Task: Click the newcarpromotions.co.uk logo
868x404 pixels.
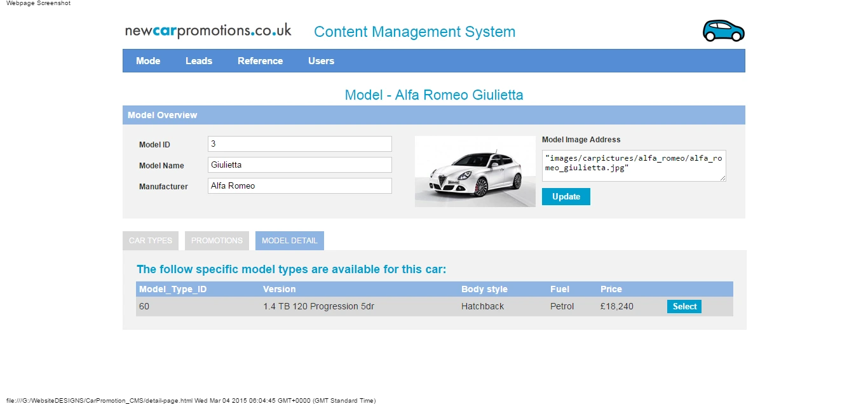Action: tap(208, 29)
